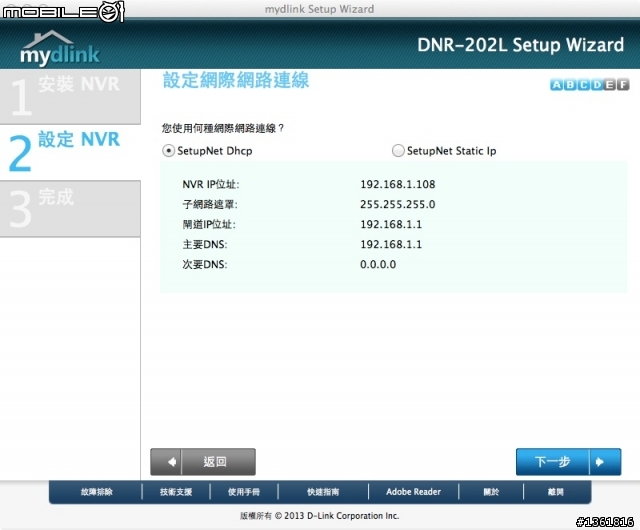Choose SetupNet Static Ip option
The height and width of the screenshot is (530, 640).
pos(398,151)
